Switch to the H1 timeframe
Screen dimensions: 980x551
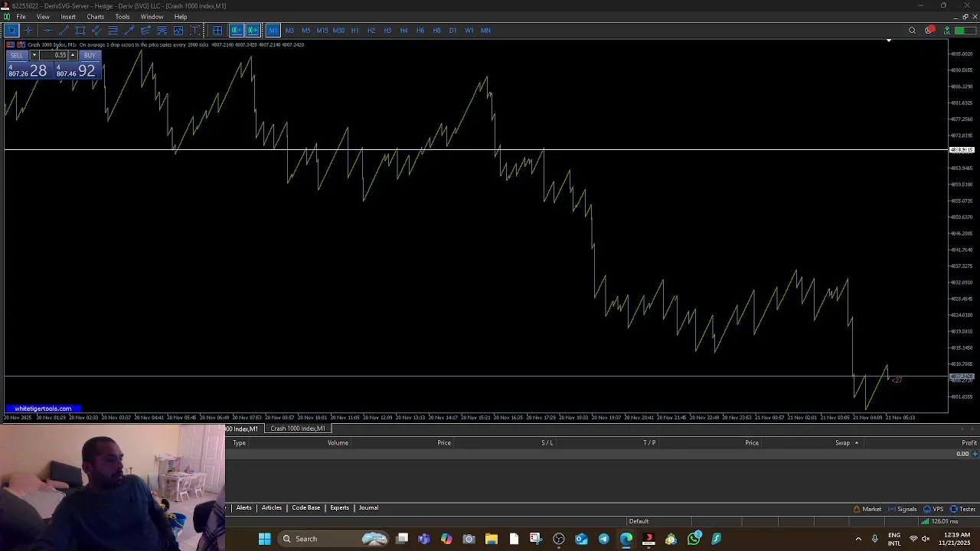click(x=354, y=31)
